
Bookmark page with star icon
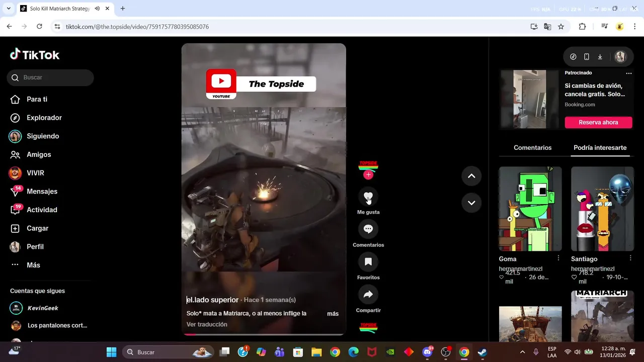[x=561, y=27]
